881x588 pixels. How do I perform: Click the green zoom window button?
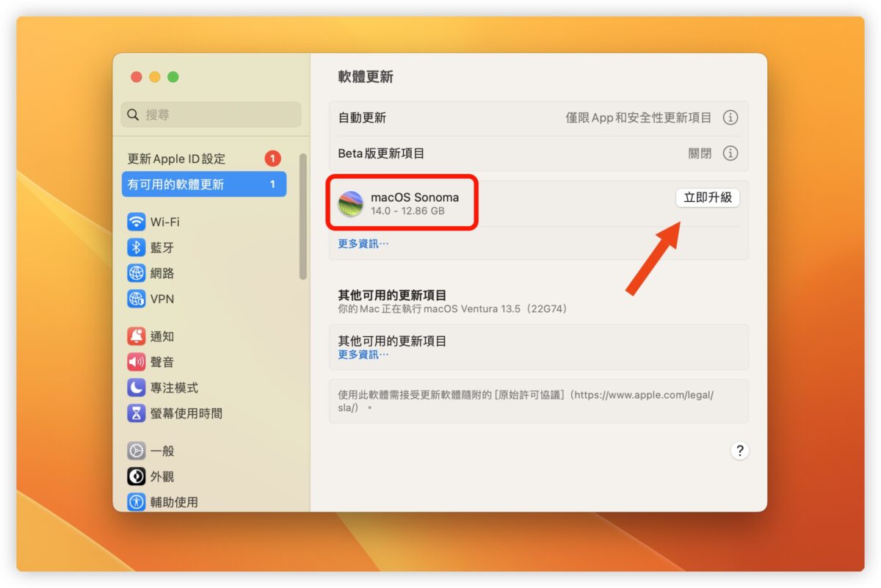click(173, 77)
